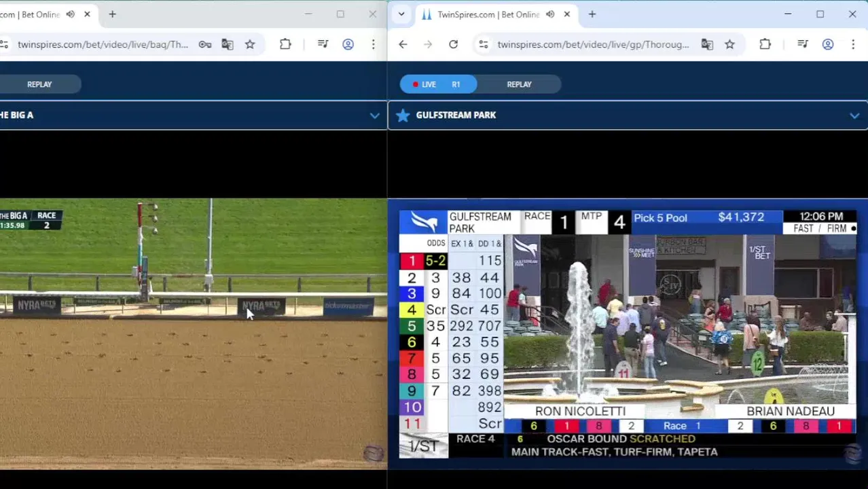
Task: Maximize the right browser window
Action: click(820, 14)
